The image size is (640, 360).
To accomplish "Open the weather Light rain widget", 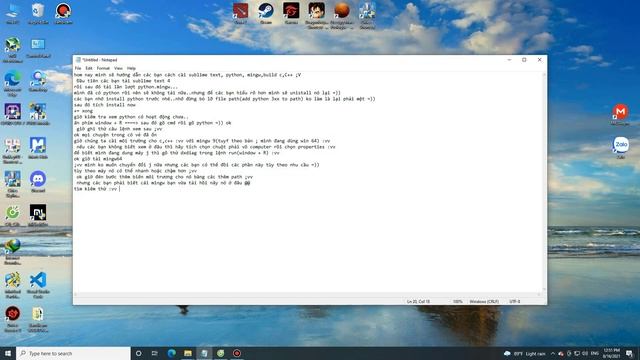I will coord(525,353).
